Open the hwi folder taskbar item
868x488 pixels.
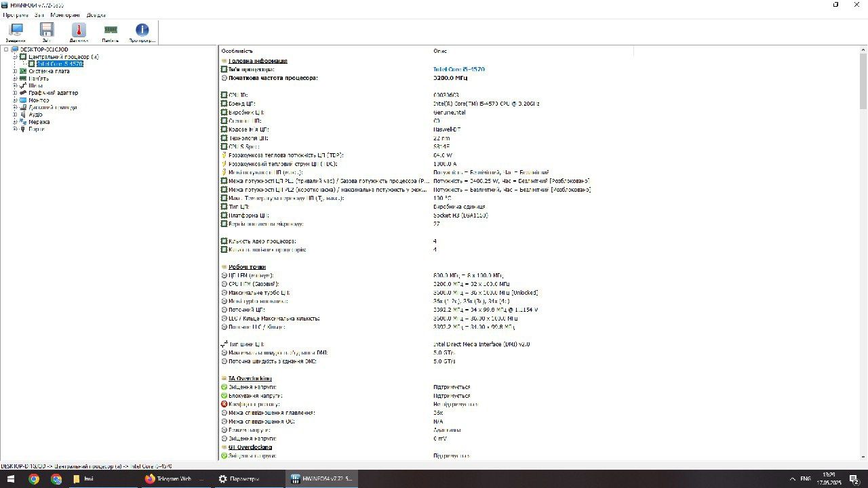[x=102, y=479]
